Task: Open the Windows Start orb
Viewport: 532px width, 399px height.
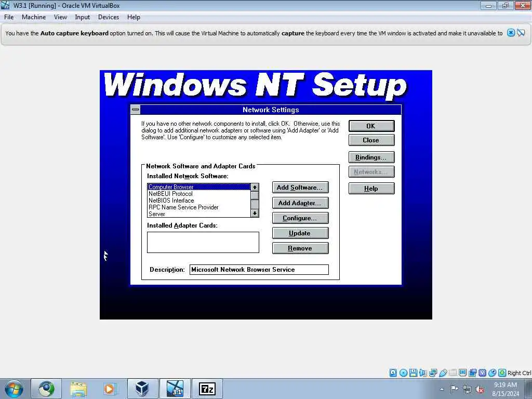Action: click(14, 389)
